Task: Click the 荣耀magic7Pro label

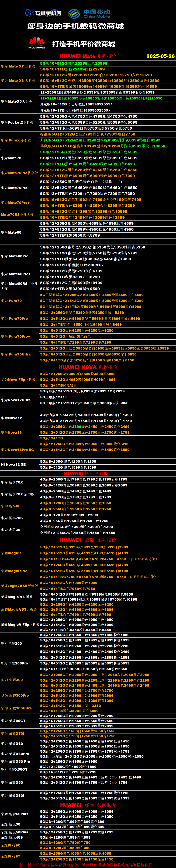Action: click(x=14, y=571)
